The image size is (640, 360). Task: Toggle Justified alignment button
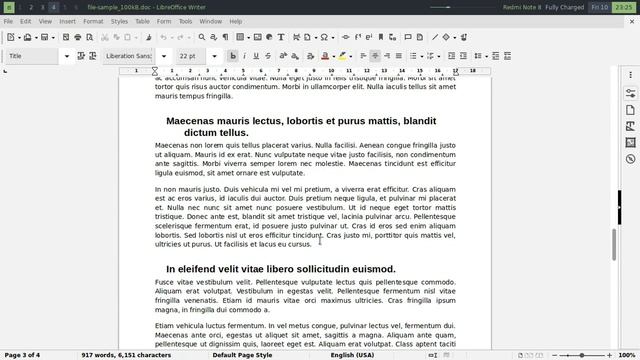[x=399, y=56]
